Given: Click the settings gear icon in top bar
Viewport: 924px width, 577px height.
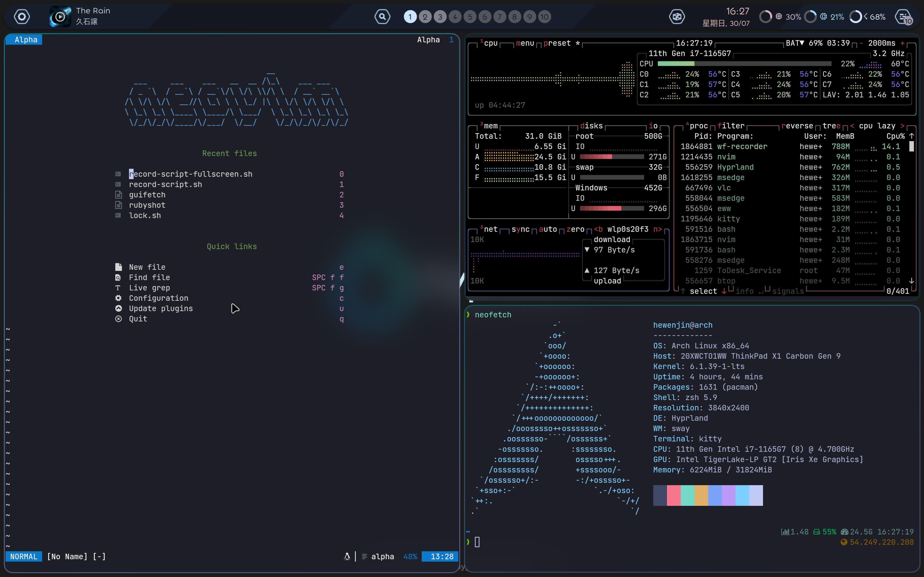Looking at the screenshot, I should tap(22, 16).
